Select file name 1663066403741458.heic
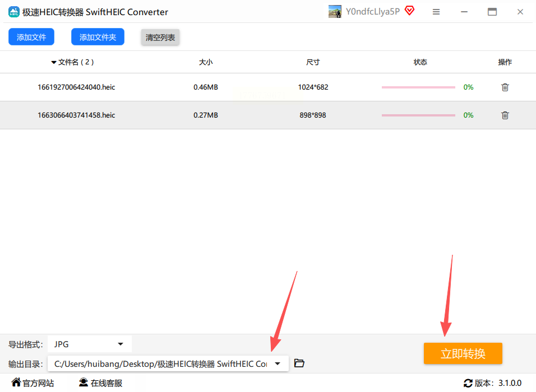 click(76, 115)
